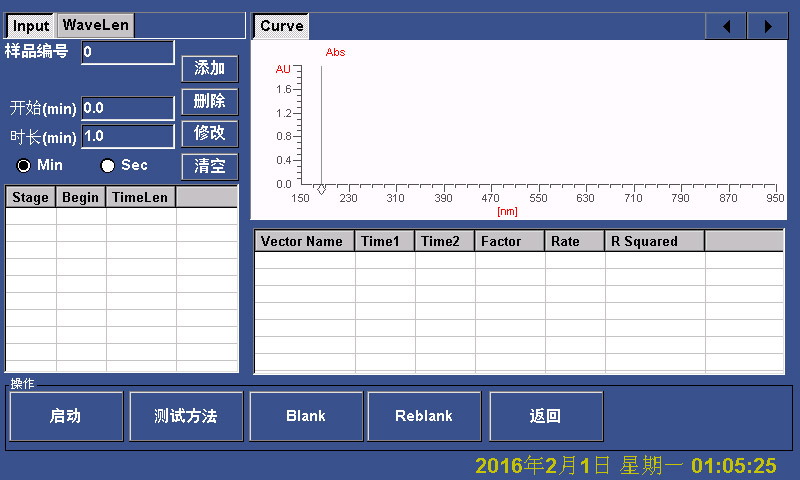800x480 pixels.
Task: Open the Input tab
Action: (31, 25)
